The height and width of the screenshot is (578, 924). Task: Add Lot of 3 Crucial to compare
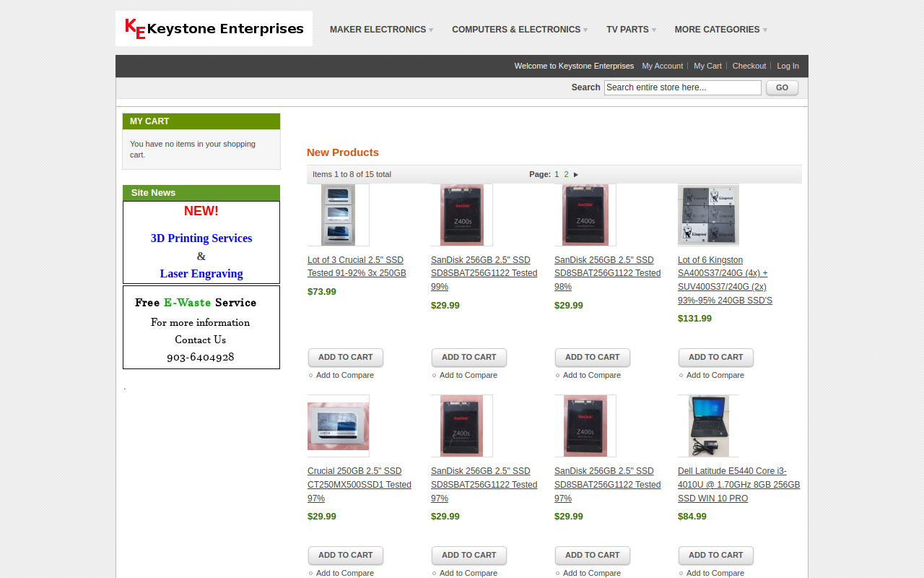345,375
